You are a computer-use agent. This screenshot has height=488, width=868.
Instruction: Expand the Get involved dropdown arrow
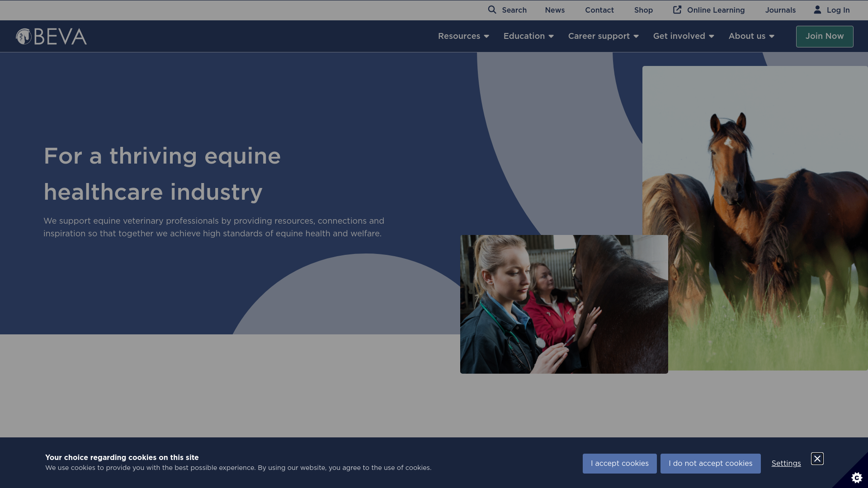(x=712, y=37)
